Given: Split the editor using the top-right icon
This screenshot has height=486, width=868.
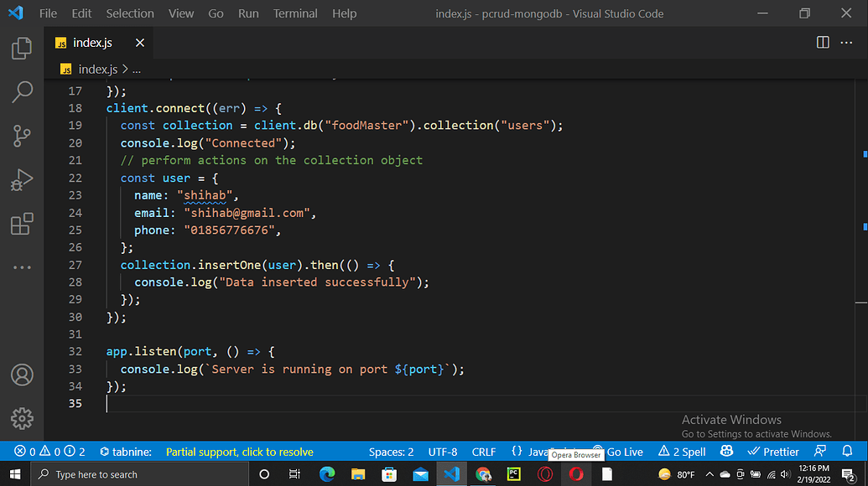Looking at the screenshot, I should [822, 42].
